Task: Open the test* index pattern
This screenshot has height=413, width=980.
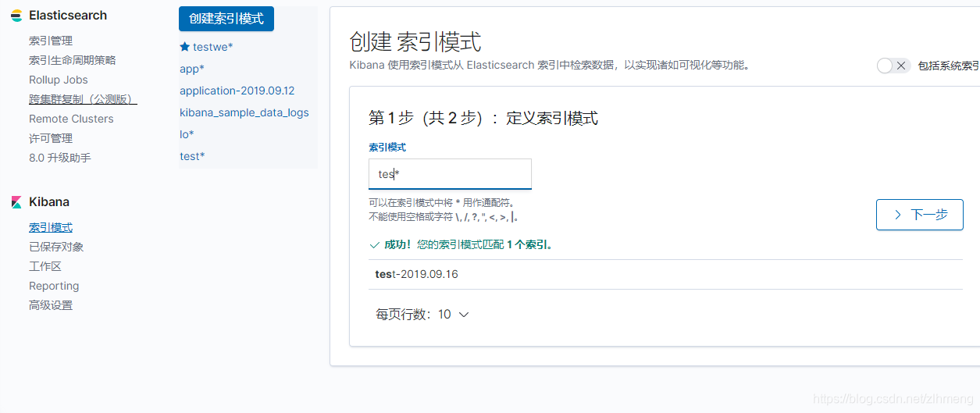Action: tap(192, 156)
